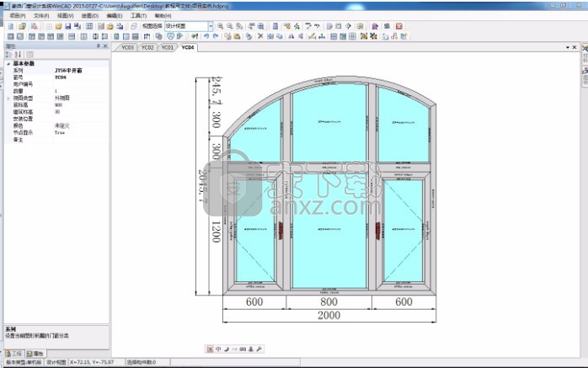Open the Help (H) menu
Screen dimensions: 588x368
point(163,16)
